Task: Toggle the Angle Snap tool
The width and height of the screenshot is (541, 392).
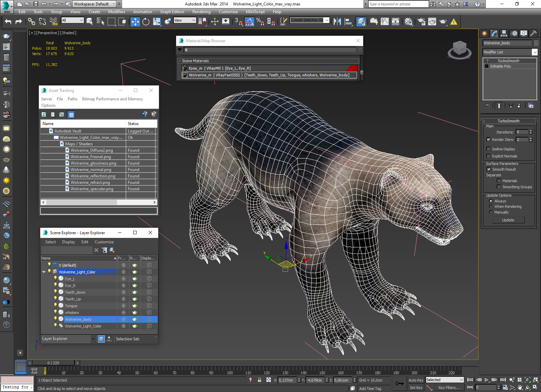Action: (x=249, y=22)
